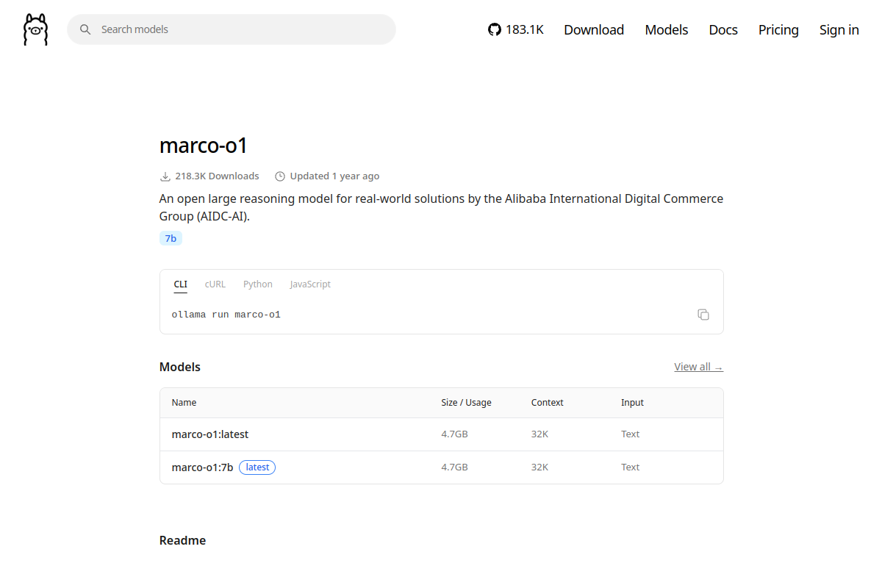Click the Readme heading
Screen dimensions: 882x588
[x=182, y=540]
